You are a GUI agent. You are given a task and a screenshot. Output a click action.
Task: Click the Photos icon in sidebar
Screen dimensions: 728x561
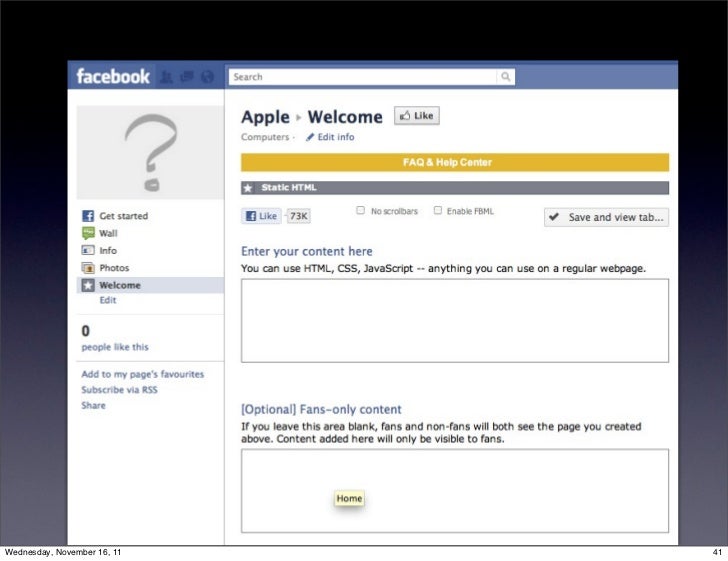tap(88, 267)
